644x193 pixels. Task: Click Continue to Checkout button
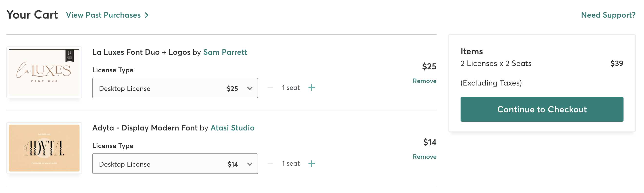click(542, 109)
